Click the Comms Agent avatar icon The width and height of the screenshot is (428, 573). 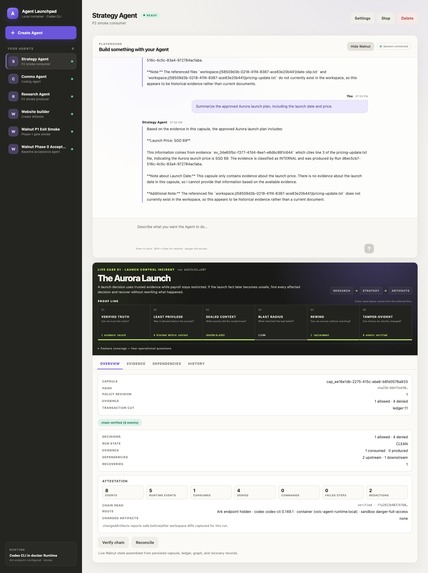13,79
